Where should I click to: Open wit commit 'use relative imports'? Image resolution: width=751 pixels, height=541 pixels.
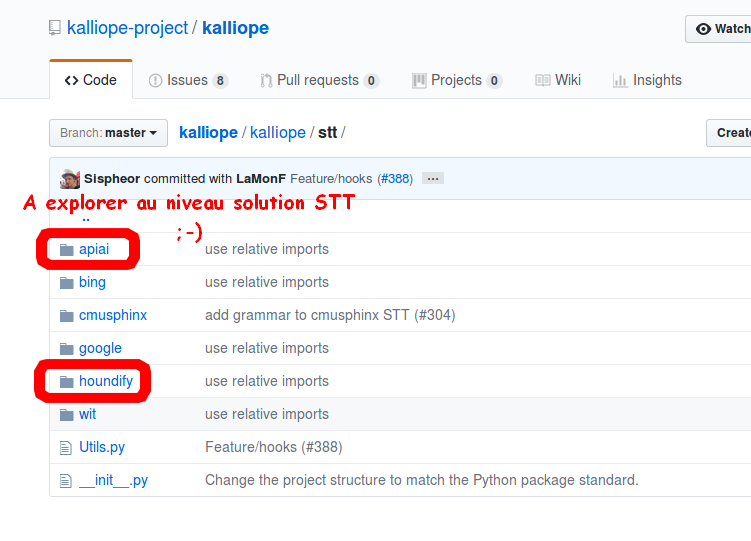click(267, 414)
